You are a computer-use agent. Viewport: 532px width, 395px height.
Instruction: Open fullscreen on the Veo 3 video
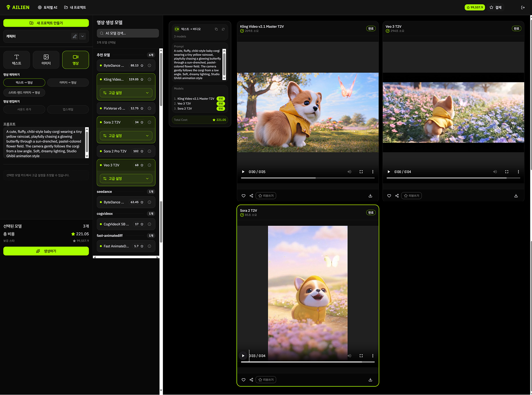coord(507,172)
